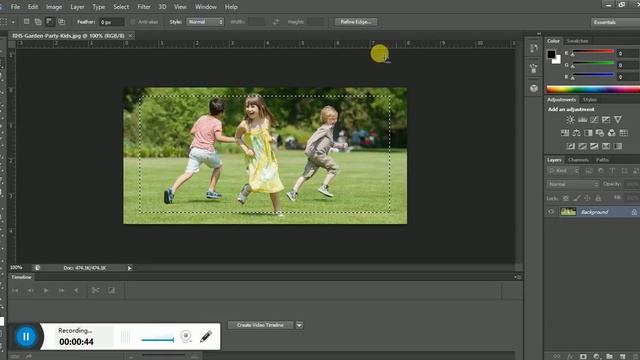Open the Filter menu
This screenshot has width=640, height=360.
pos(144,7)
